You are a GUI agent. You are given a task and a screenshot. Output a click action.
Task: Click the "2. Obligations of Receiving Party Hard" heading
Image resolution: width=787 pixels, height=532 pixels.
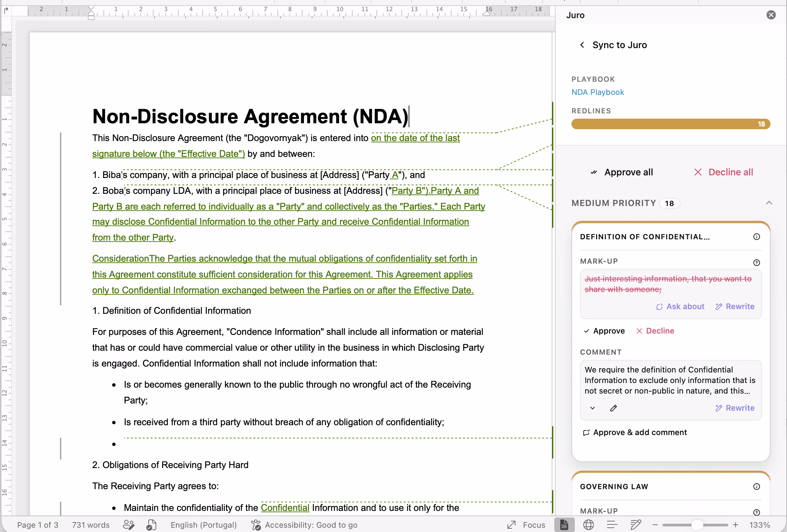(170, 465)
